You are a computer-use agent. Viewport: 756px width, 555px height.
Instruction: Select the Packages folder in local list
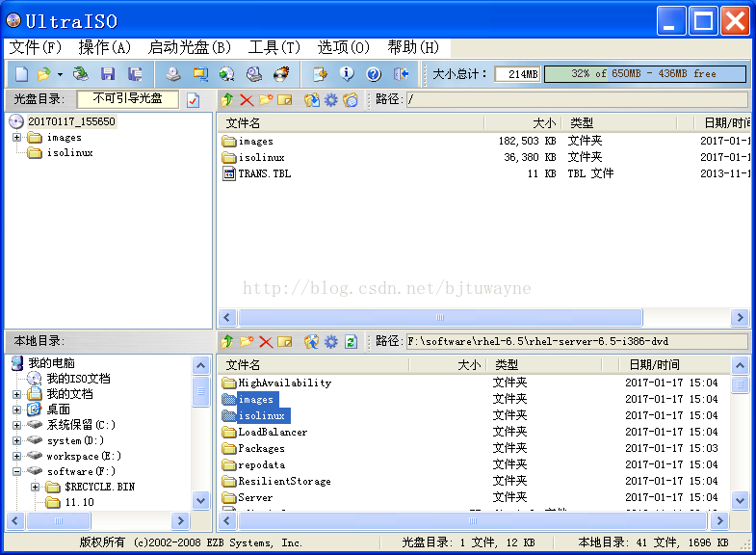[261, 448]
